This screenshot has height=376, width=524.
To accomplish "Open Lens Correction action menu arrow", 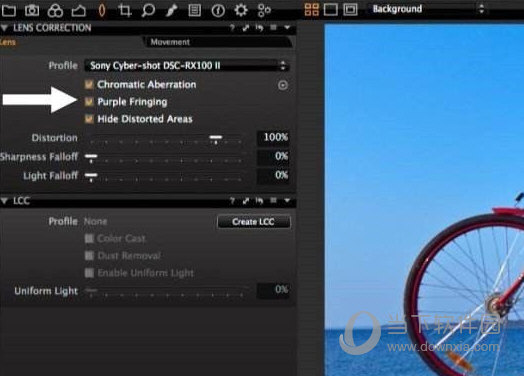I will 287,27.
